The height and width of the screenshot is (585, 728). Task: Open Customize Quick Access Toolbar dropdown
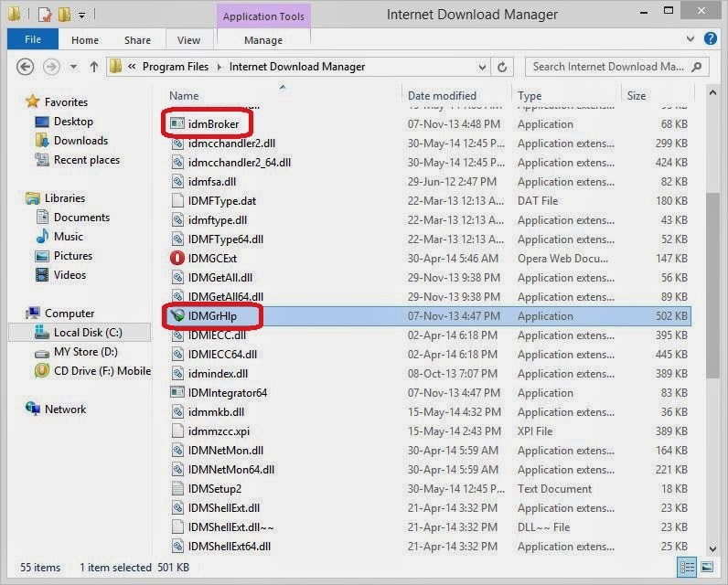click(x=81, y=16)
